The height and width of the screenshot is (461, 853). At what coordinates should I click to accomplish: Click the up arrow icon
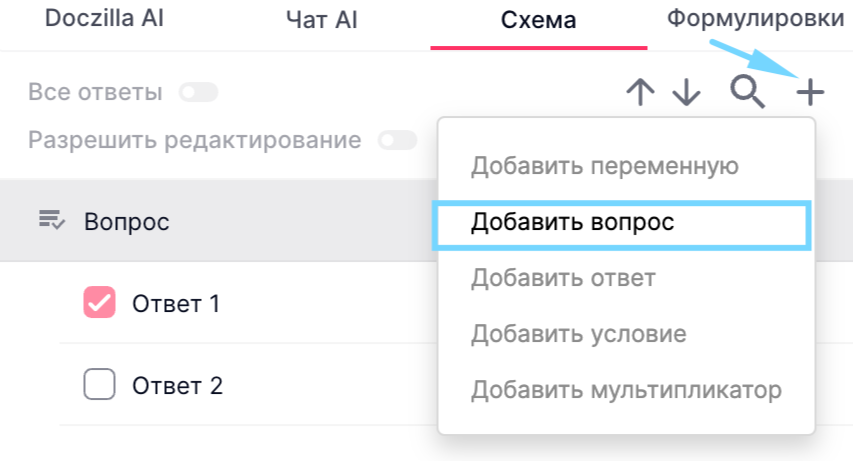tap(640, 93)
